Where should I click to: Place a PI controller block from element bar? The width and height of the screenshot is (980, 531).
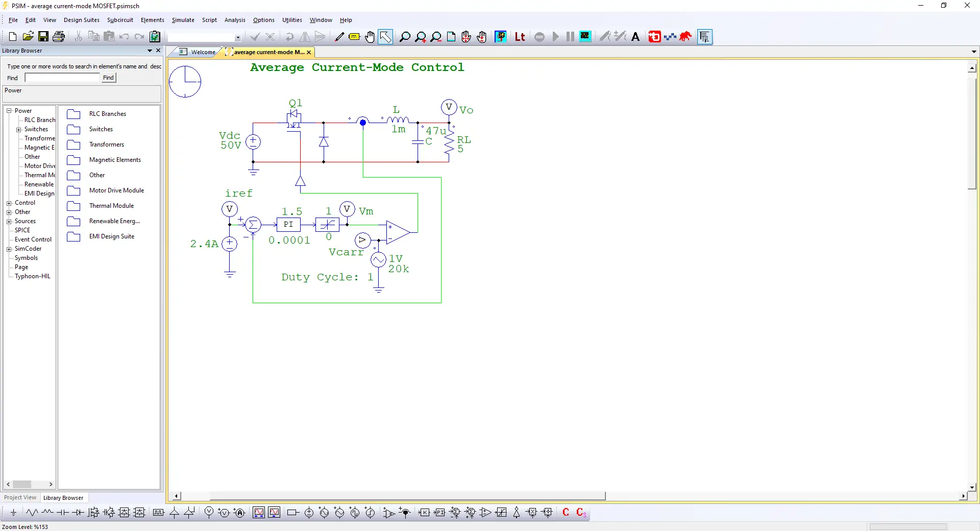439,513
